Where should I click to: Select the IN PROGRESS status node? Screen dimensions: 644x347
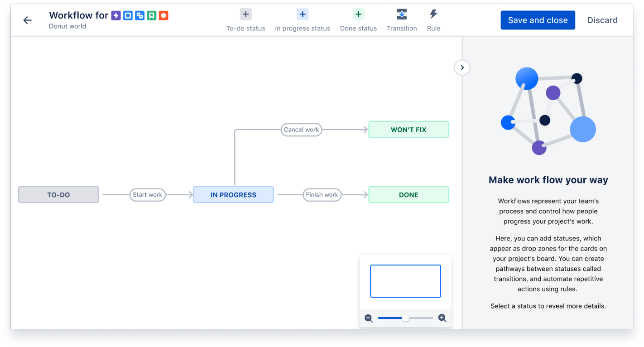(x=233, y=194)
